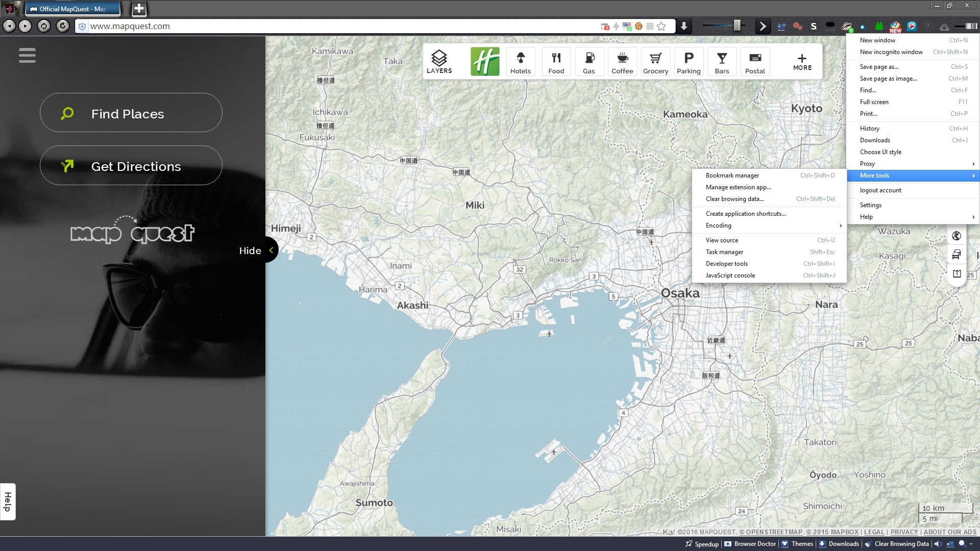Show Coffee shops on the map

coord(622,62)
